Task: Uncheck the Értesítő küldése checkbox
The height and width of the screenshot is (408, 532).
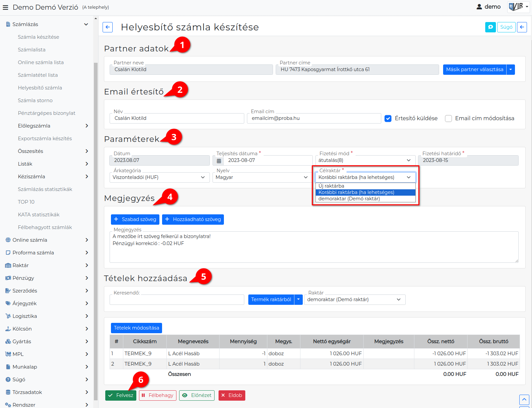Action: 388,119
